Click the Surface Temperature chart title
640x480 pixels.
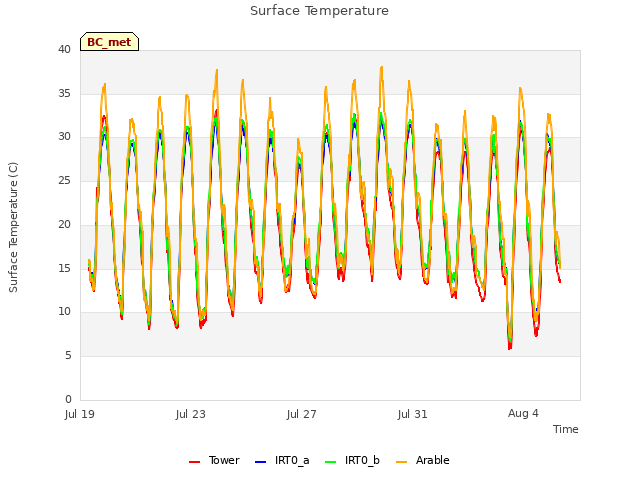[x=319, y=11]
